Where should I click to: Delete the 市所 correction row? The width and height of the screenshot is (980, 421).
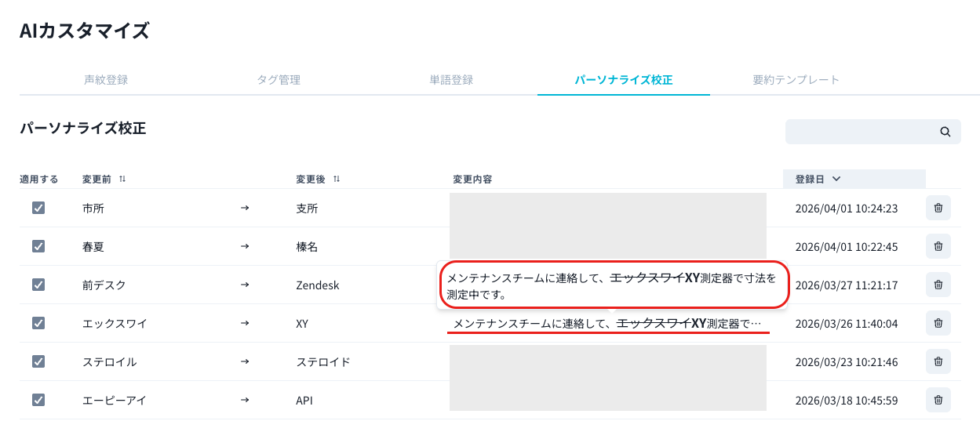pos(938,209)
